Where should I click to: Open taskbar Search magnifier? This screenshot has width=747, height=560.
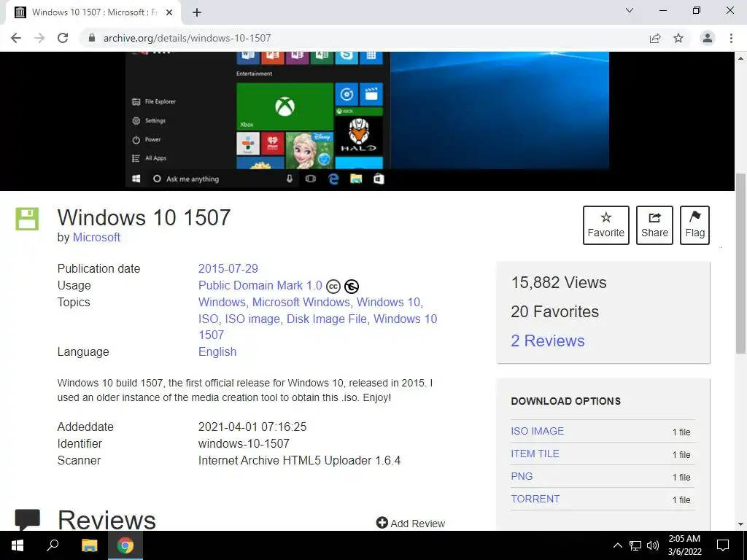(x=53, y=545)
